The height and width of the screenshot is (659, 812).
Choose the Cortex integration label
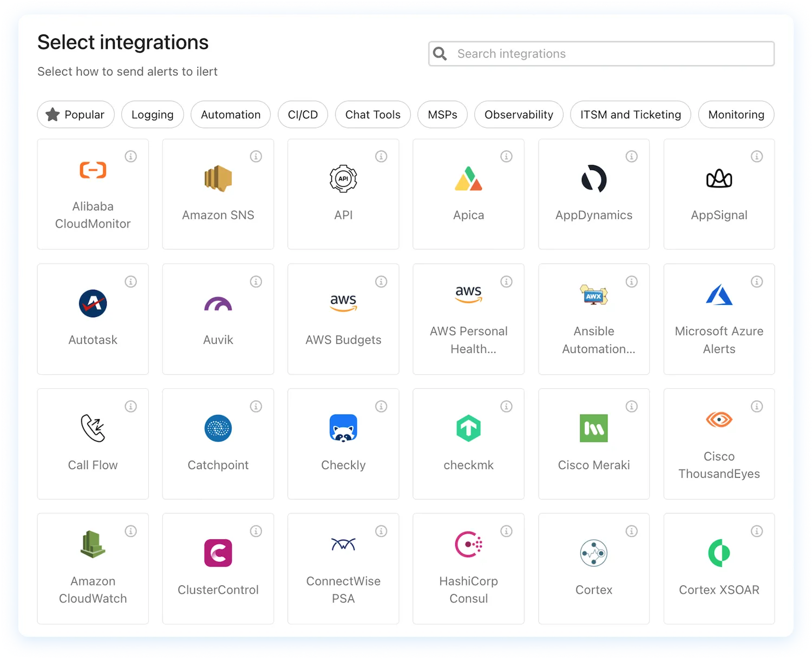594,590
